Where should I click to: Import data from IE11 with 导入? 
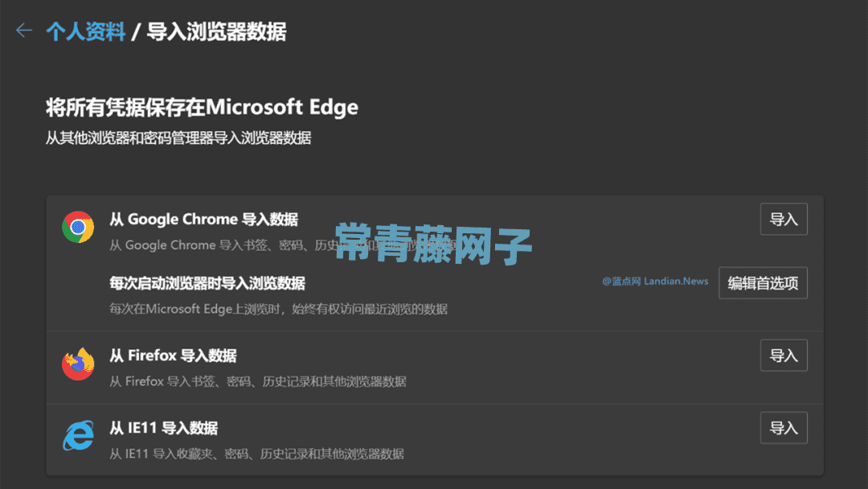coord(784,428)
